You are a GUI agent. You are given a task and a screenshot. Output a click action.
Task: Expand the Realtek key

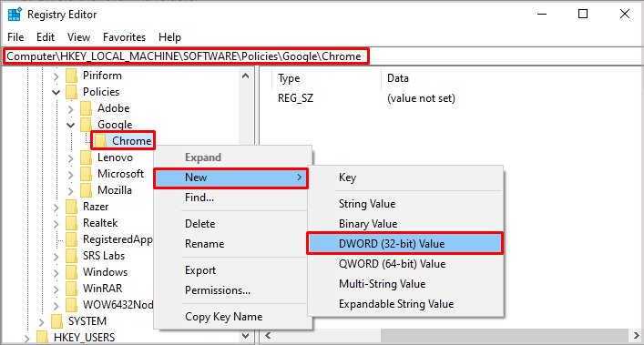click(x=56, y=224)
